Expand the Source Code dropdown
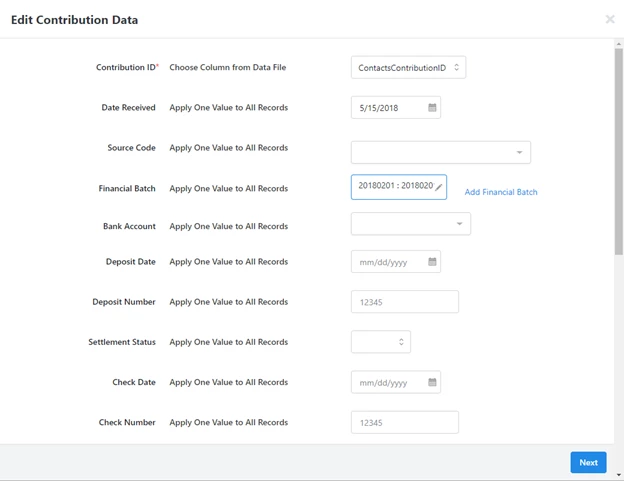This screenshot has height=481, width=624. (x=441, y=152)
